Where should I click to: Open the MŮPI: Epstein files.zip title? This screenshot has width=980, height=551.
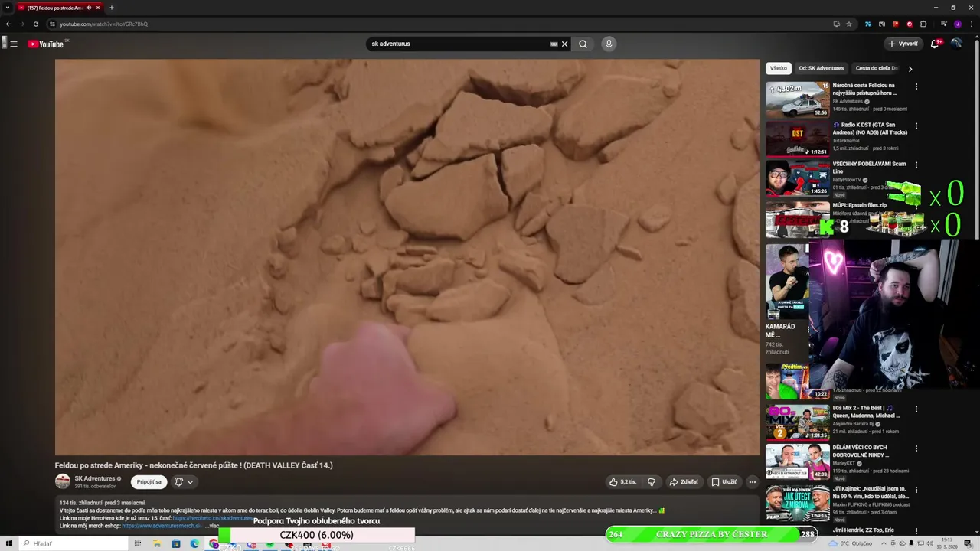[859, 205]
